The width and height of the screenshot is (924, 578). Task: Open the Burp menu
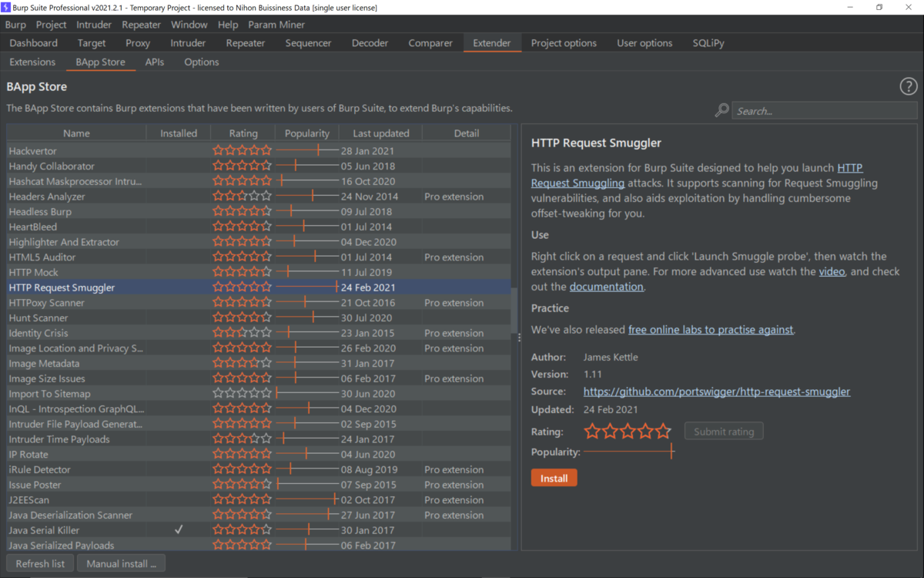[x=15, y=25]
